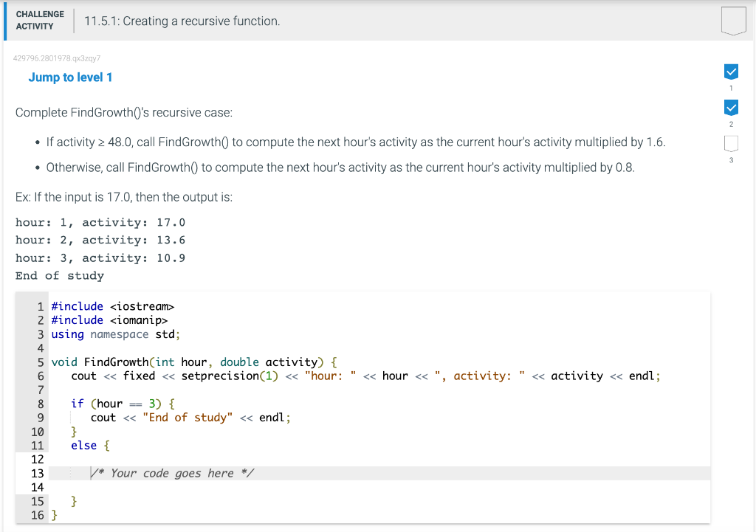Select the unfinished level 3 box
This screenshot has height=532, width=756.
731,144
